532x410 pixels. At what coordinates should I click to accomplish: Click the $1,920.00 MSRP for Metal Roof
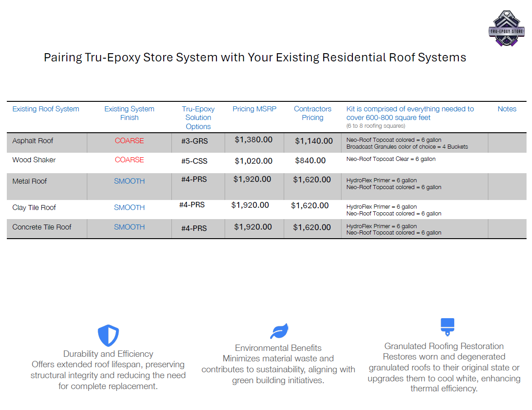(x=252, y=179)
